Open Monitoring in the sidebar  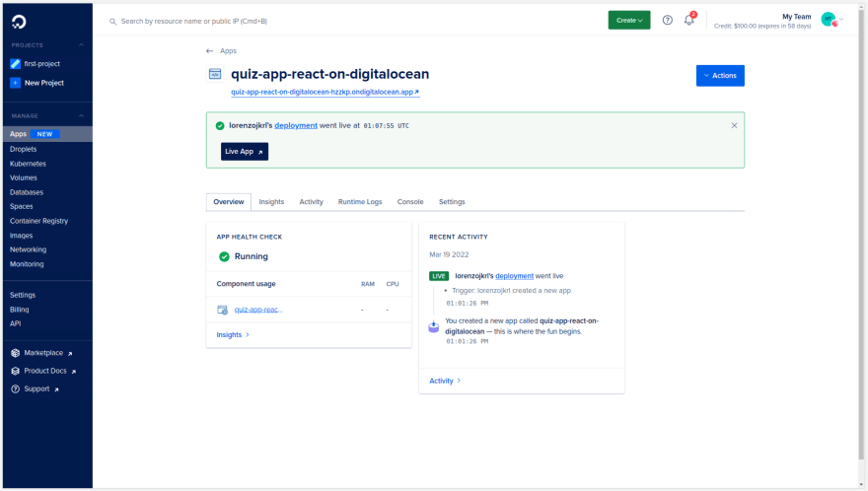coord(27,264)
